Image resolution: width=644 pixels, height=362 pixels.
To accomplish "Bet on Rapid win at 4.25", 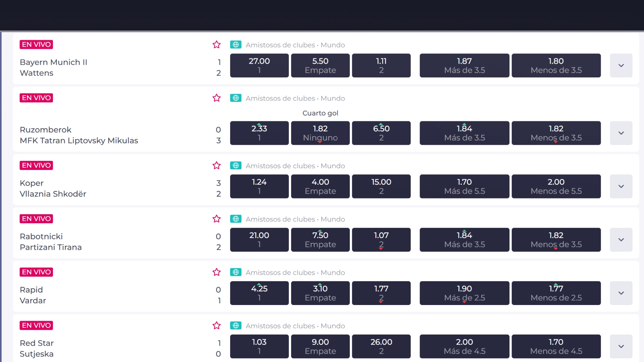I will [x=259, y=293].
